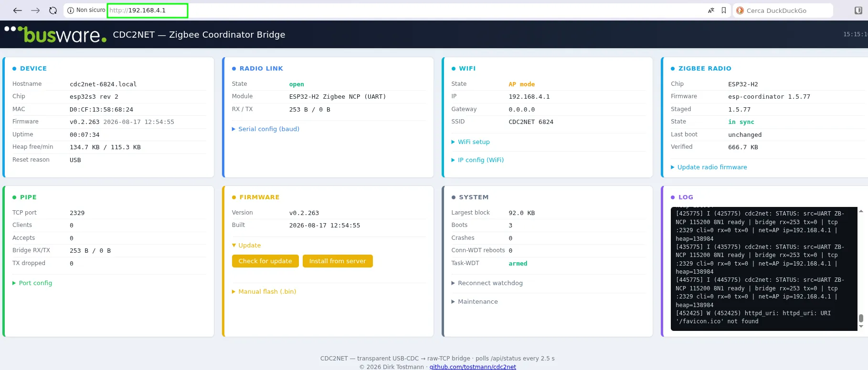Click the page title 'CDC2NET — Zigbee Coordinator Bridge'
This screenshot has height=370, width=868.
[x=199, y=34]
